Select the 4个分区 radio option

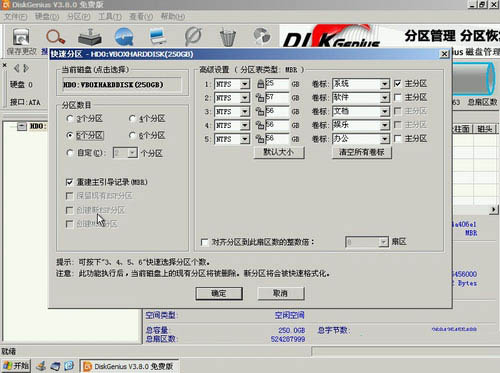click(132, 119)
